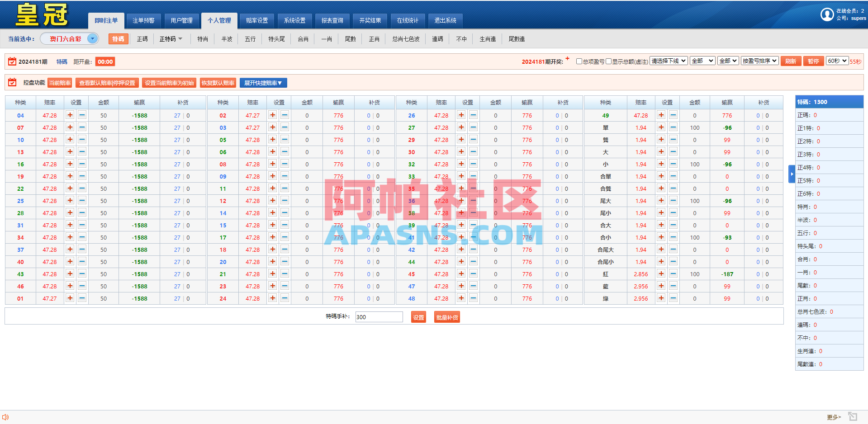This screenshot has height=424, width=868.
Task: Open the 请选择下线 dropdown
Action: [668, 60]
